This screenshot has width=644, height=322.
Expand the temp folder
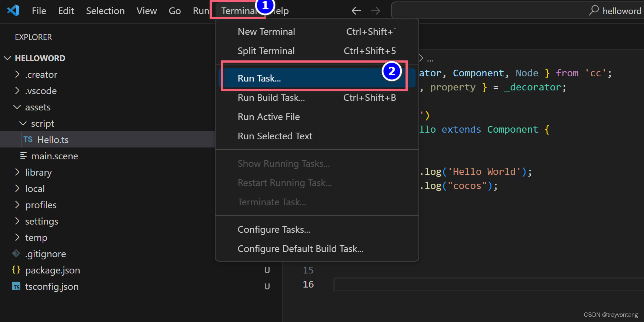tap(17, 238)
